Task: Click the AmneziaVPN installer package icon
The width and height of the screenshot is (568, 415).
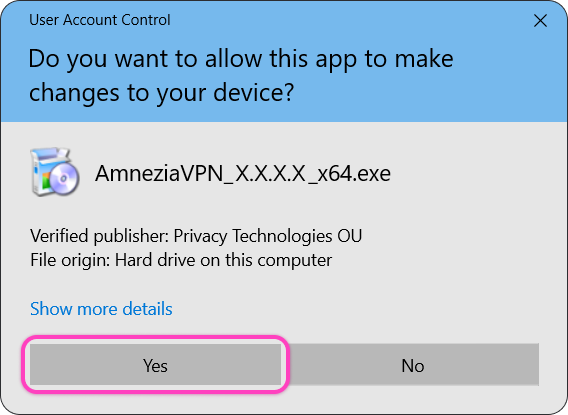Action: pyautogui.click(x=55, y=172)
